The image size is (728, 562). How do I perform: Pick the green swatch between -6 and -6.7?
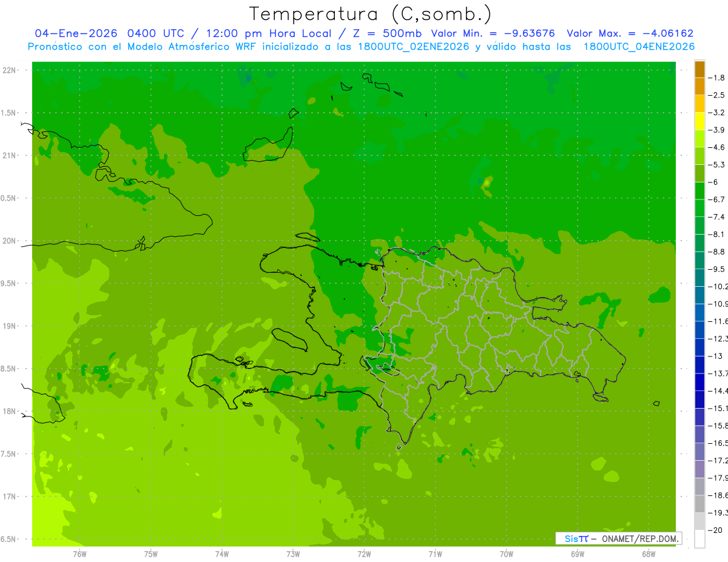point(699,191)
